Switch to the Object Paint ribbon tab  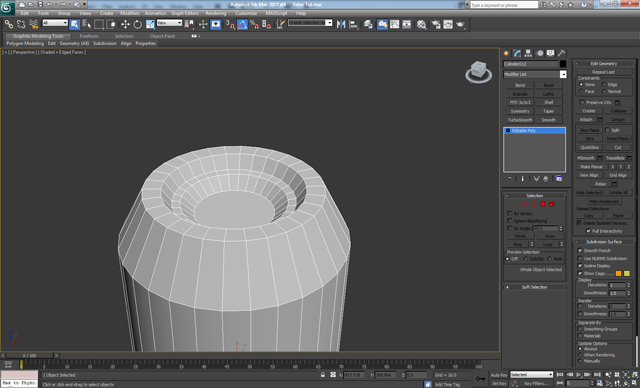tap(162, 36)
